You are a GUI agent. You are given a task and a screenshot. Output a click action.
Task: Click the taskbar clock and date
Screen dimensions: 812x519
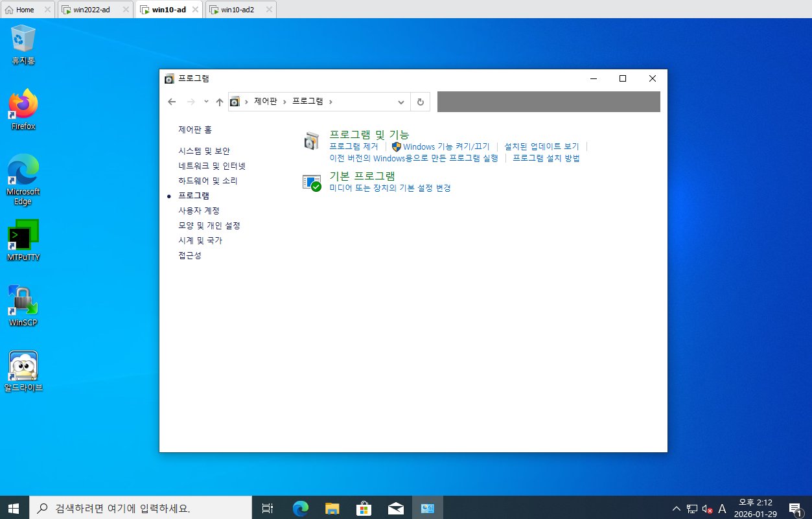[x=756, y=508]
